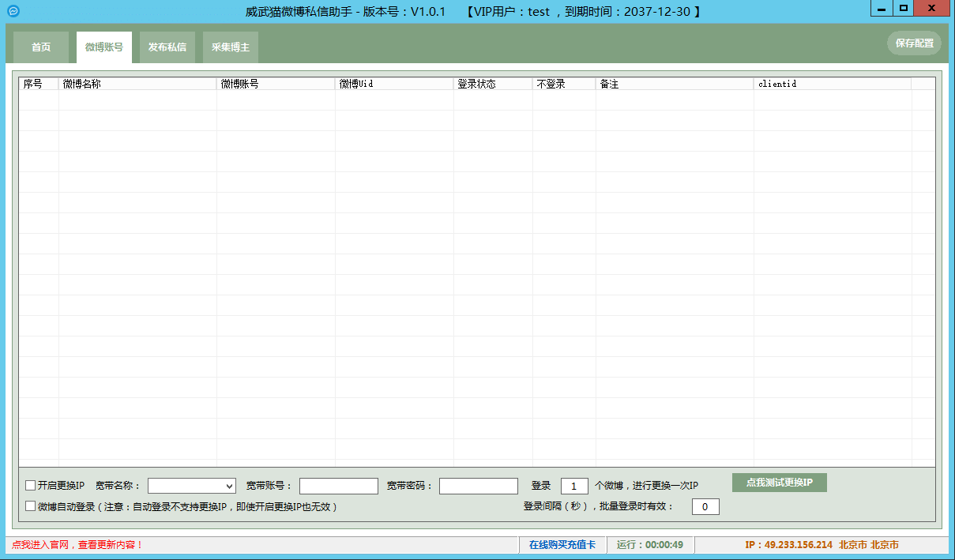This screenshot has width=955, height=560.
Task: Focus the 宽带密码 input field
Action: [x=479, y=486]
